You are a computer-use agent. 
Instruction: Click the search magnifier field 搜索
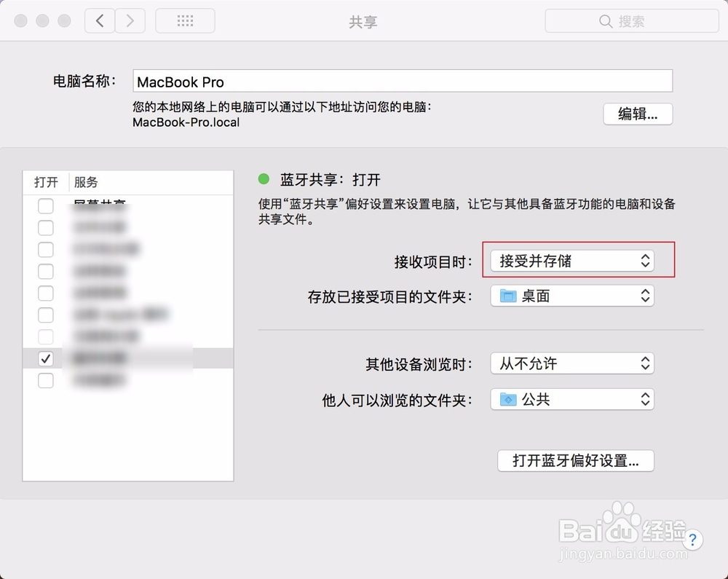pos(632,21)
